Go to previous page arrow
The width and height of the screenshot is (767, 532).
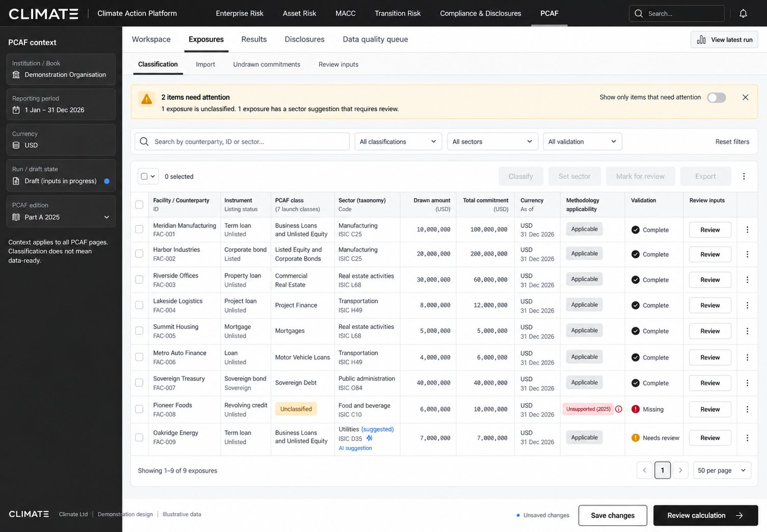tap(644, 470)
